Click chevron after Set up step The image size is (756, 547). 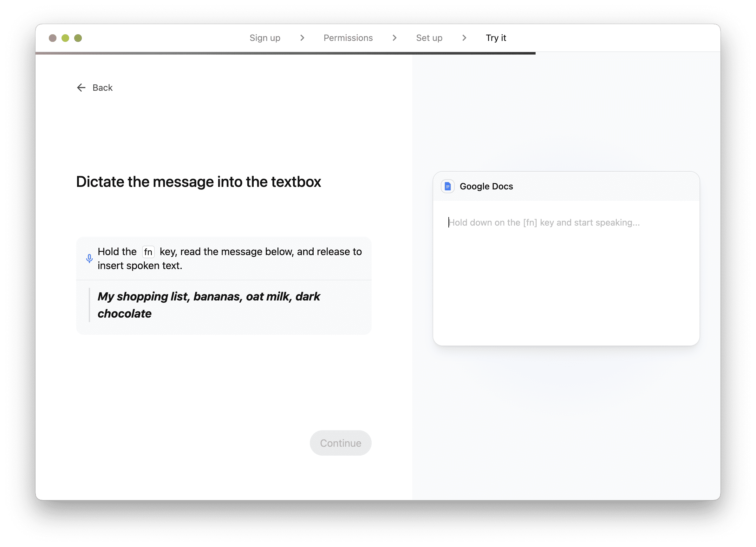(x=464, y=38)
